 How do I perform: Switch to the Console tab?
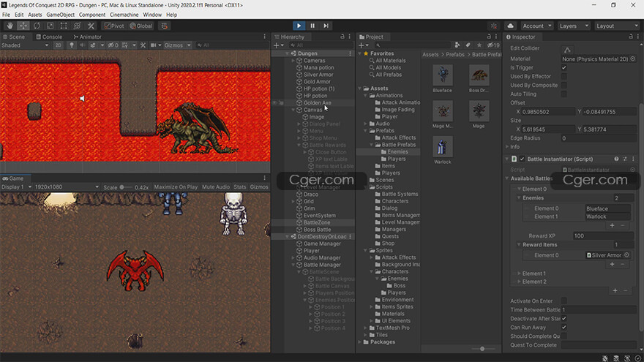click(49, 37)
